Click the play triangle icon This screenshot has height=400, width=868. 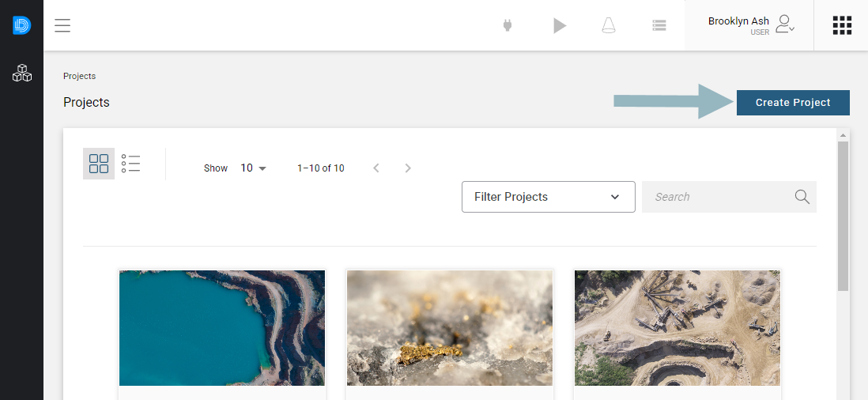[560, 25]
